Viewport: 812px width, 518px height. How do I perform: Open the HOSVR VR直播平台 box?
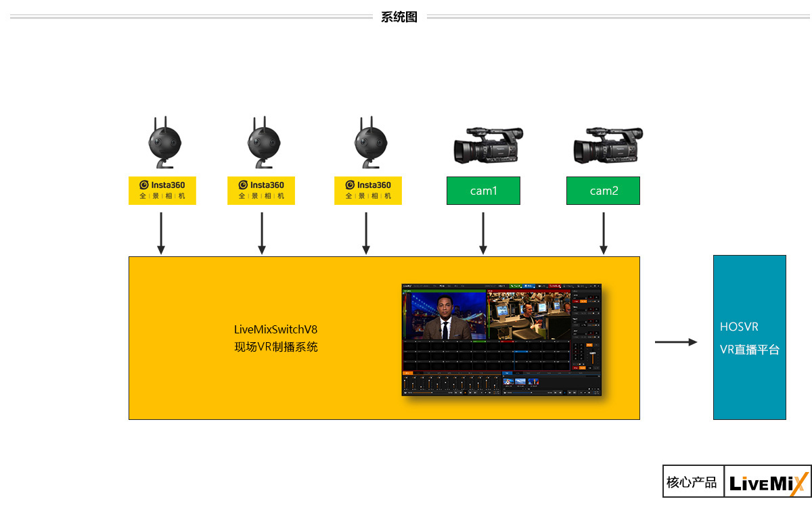(749, 337)
